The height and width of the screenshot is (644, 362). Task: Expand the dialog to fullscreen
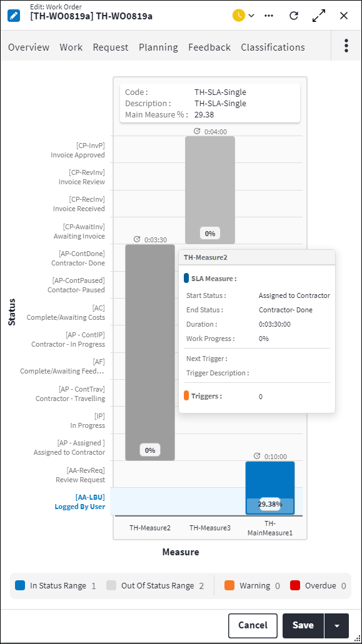(x=319, y=16)
